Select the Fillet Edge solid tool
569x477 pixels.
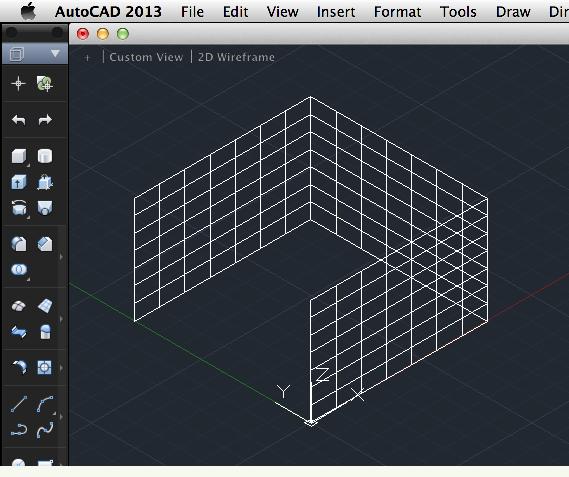[19, 244]
